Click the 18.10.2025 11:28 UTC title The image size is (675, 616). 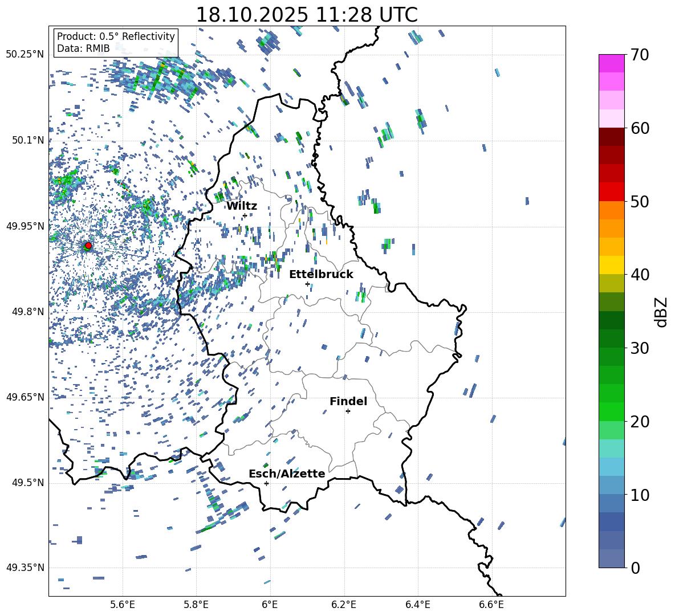coord(307,15)
